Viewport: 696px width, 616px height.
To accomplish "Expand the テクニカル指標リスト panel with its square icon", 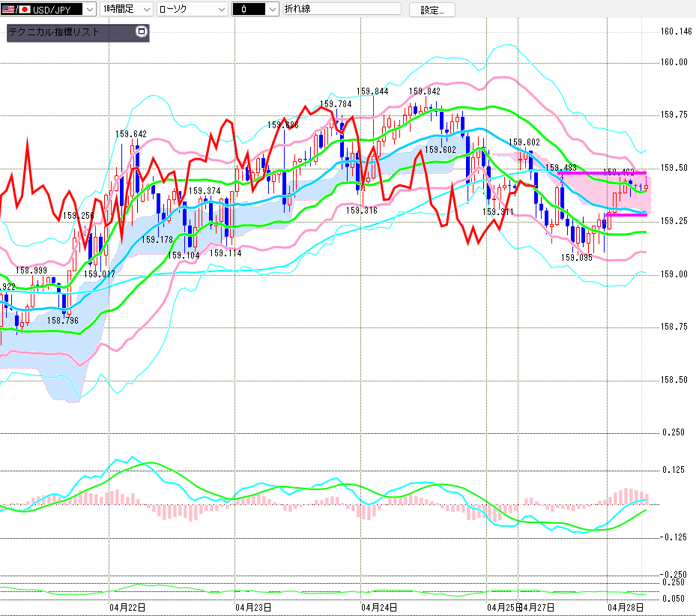I will (x=142, y=32).
